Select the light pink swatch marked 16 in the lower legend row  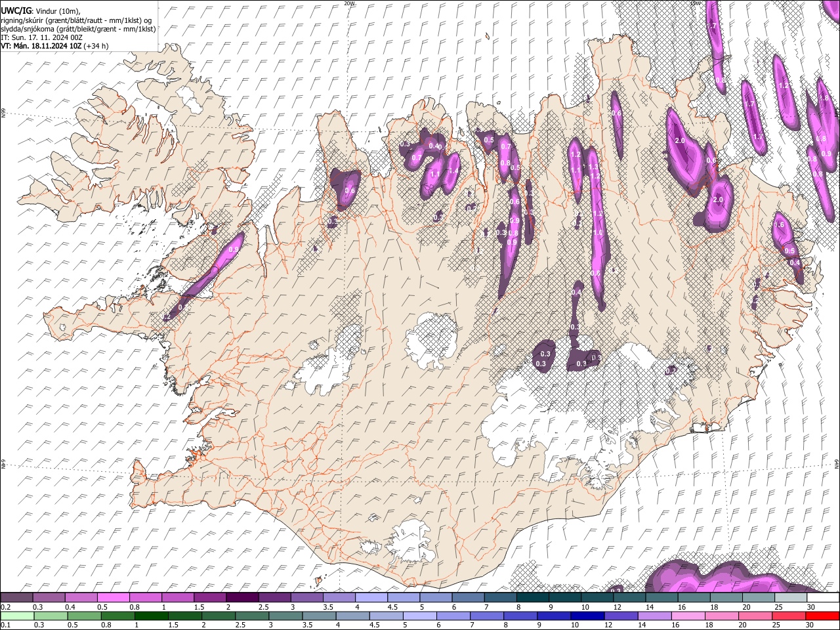pos(689,616)
